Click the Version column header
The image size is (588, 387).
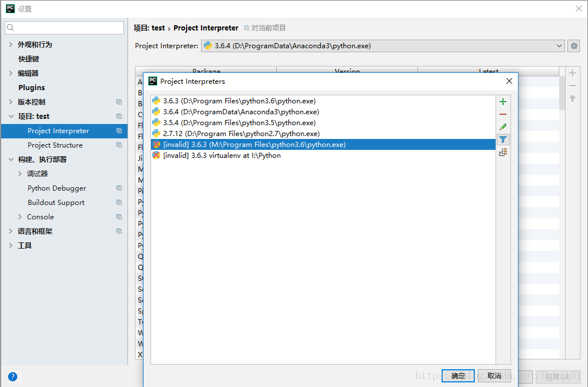tap(347, 71)
